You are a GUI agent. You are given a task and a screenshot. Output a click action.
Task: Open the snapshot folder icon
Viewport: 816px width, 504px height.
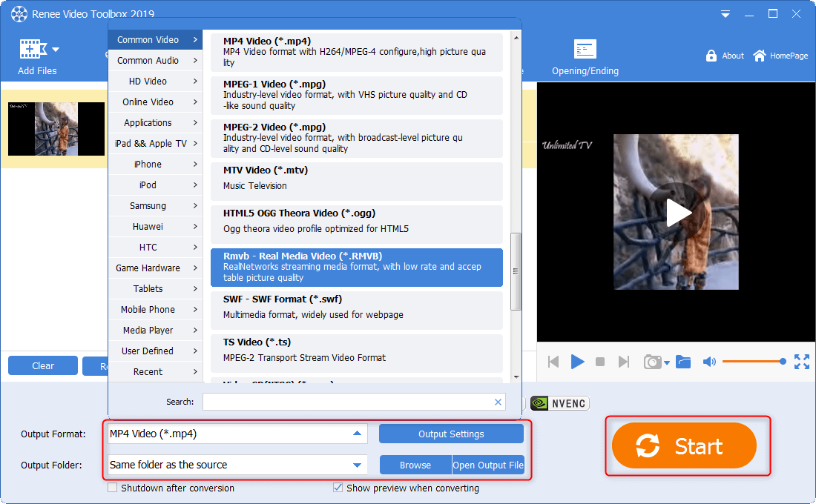point(683,362)
